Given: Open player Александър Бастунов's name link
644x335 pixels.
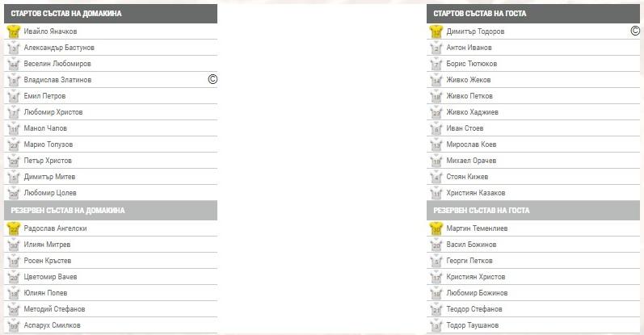Looking at the screenshot, I should 59,48.
